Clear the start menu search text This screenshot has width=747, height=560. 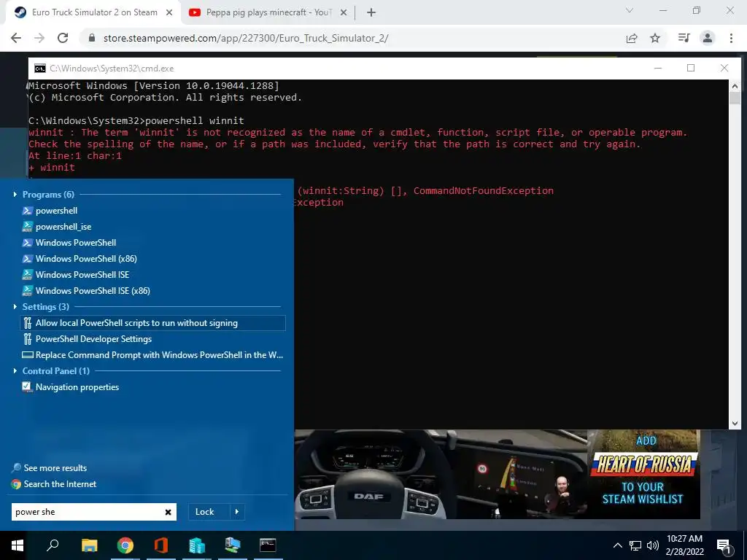(x=169, y=513)
